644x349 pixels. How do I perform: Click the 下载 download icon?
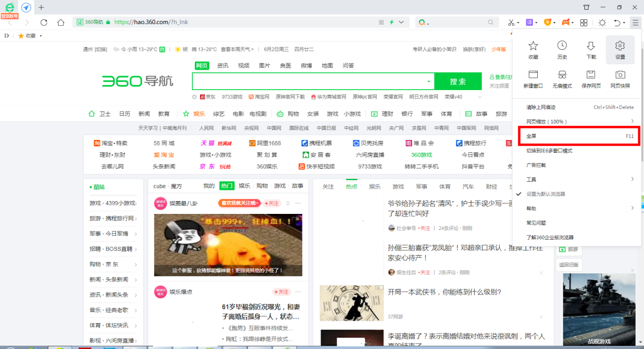click(x=591, y=46)
